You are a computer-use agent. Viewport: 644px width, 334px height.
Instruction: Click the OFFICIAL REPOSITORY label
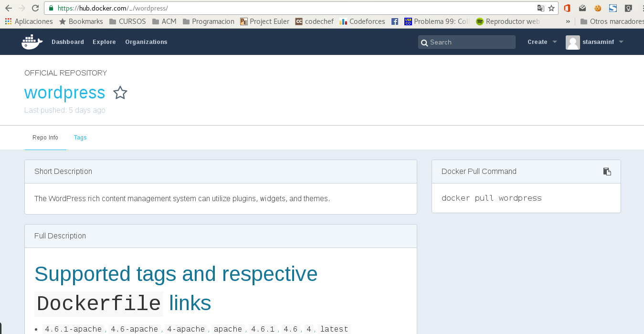[x=66, y=73]
